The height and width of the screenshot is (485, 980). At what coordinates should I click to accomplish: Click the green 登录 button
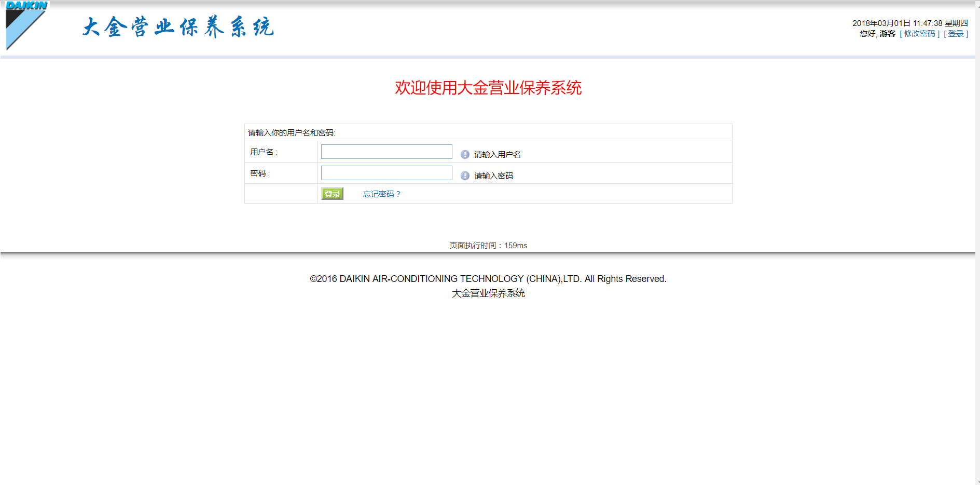click(332, 194)
